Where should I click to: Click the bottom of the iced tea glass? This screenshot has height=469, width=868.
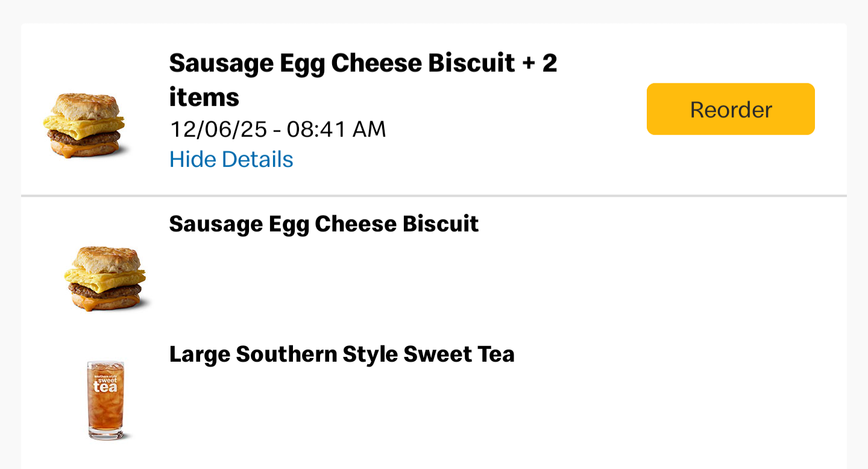point(105,432)
